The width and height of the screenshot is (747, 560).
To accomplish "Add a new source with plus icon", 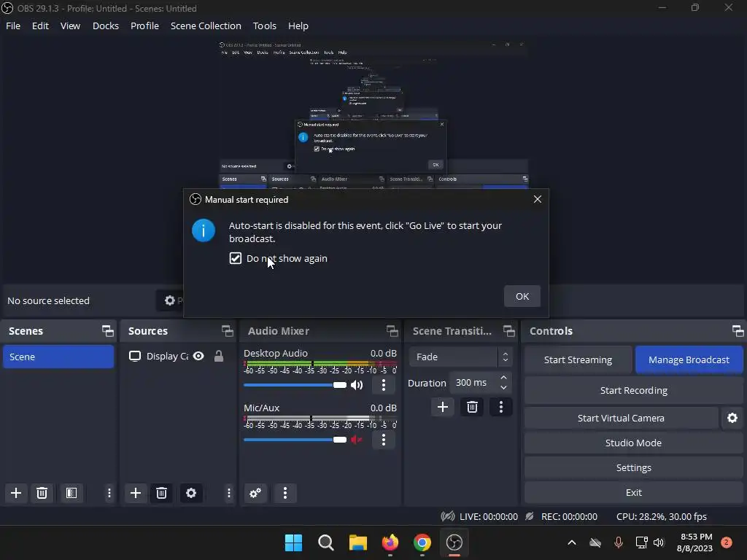I will (x=135, y=493).
